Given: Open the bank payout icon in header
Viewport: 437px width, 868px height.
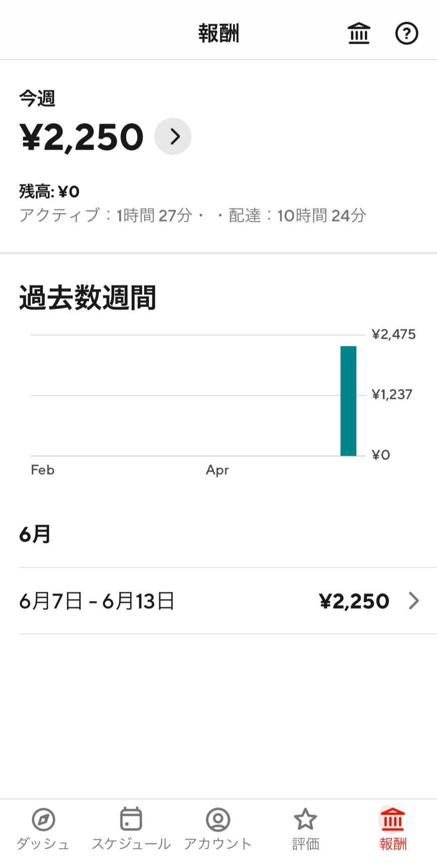Looking at the screenshot, I should tap(359, 34).
